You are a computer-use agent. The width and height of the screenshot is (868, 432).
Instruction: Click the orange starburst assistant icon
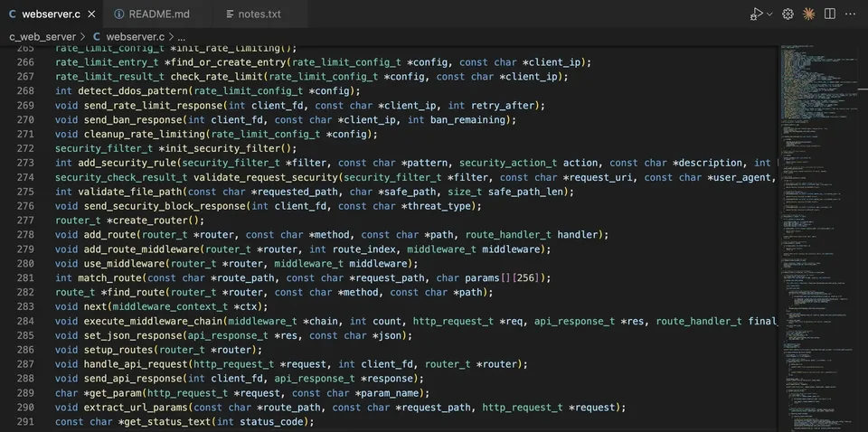[x=808, y=14]
